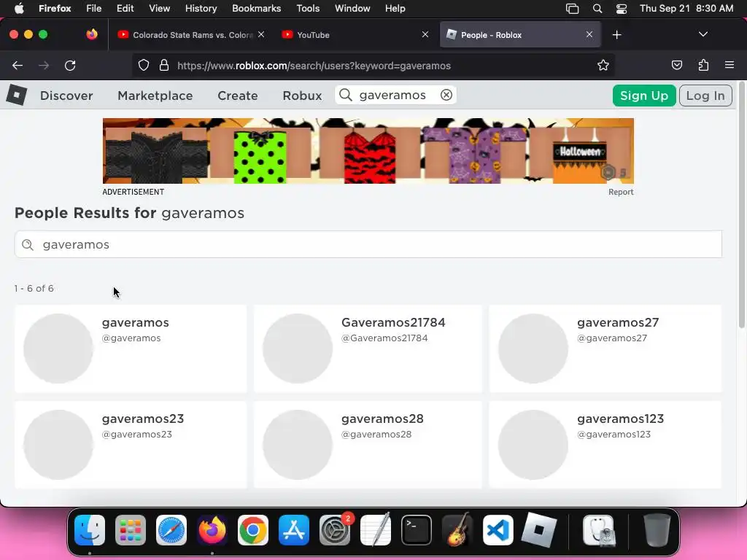Click the page vertical scrollbar
The width and height of the screenshot is (747, 560).
point(741,206)
